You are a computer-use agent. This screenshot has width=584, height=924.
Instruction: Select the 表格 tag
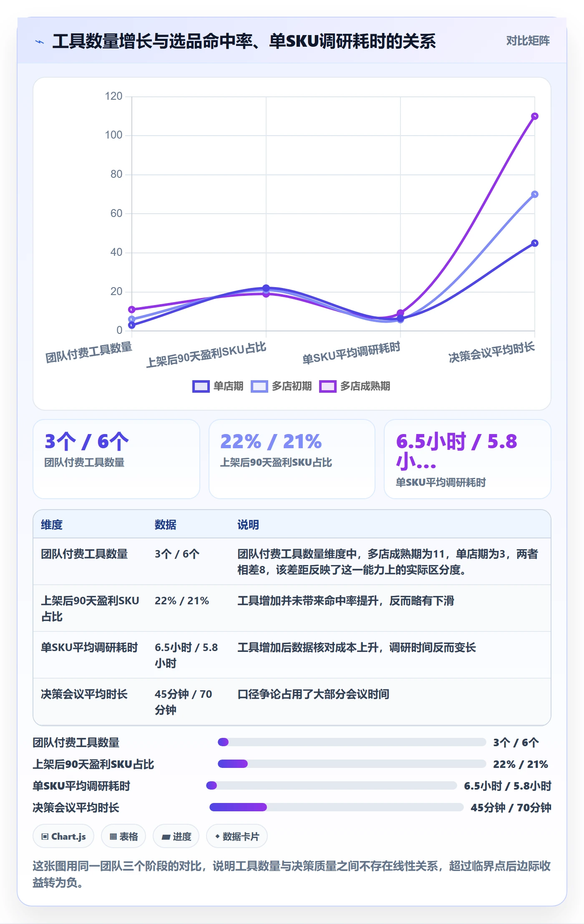click(x=123, y=836)
